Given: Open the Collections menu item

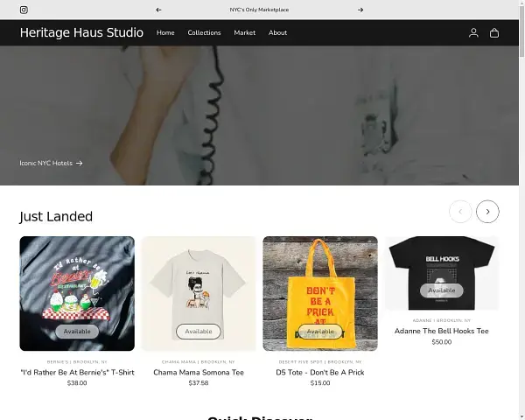Looking at the screenshot, I should pos(204,32).
